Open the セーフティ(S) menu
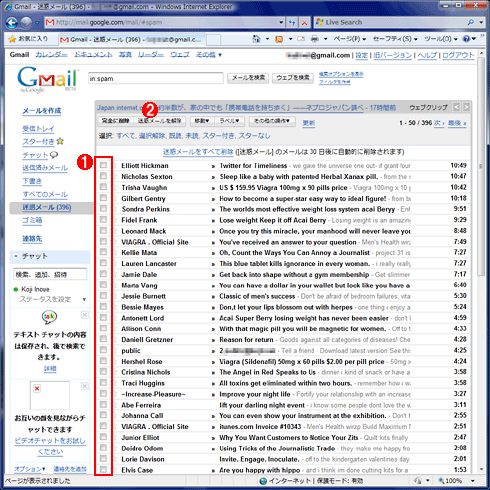The image size is (490, 490). (395, 39)
